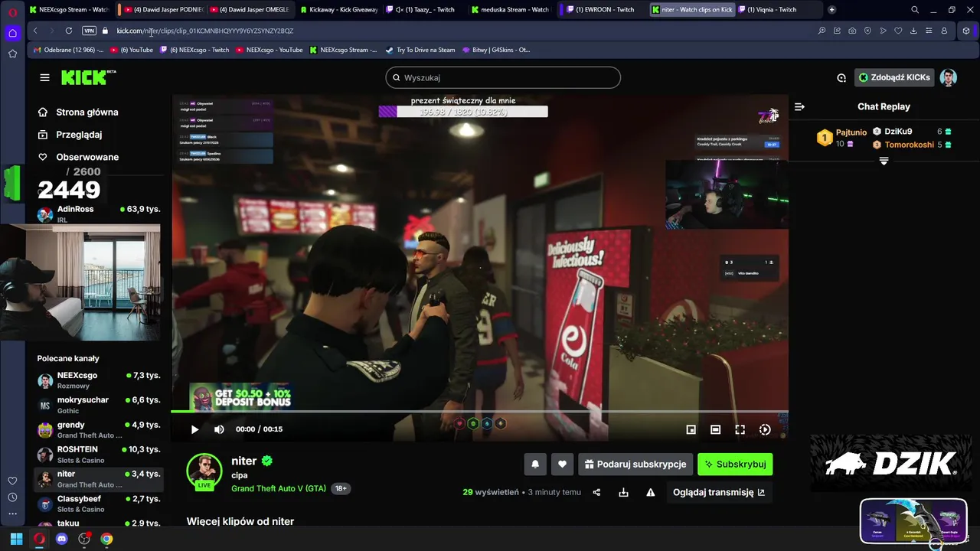Click Zdobądź KICKs button
This screenshot has height=551, width=980.
(x=893, y=77)
